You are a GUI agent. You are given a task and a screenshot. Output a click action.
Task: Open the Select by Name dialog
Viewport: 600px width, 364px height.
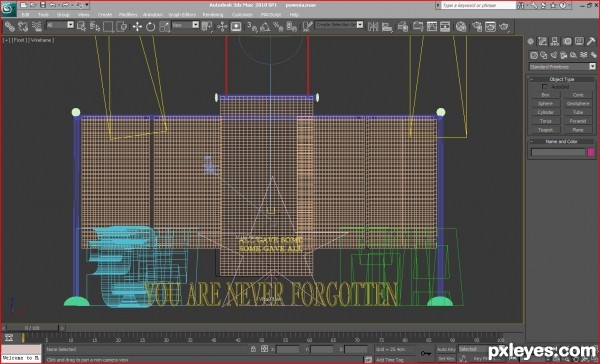tap(95, 26)
